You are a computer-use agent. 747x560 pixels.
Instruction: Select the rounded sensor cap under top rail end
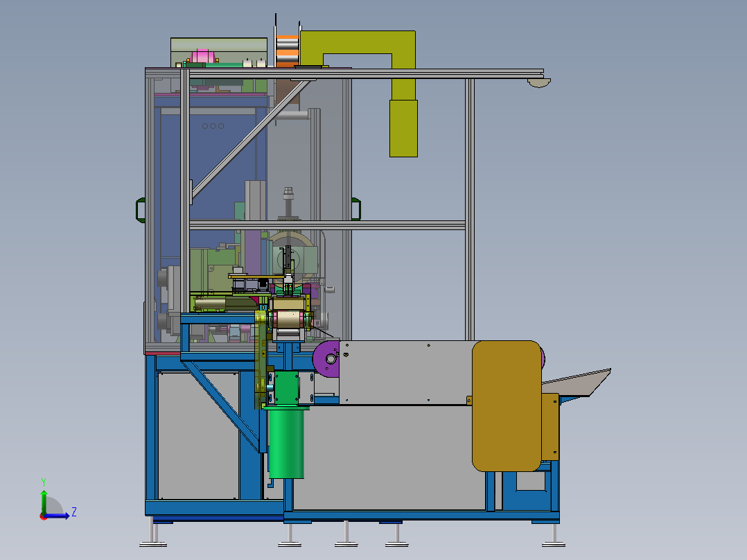point(539,83)
